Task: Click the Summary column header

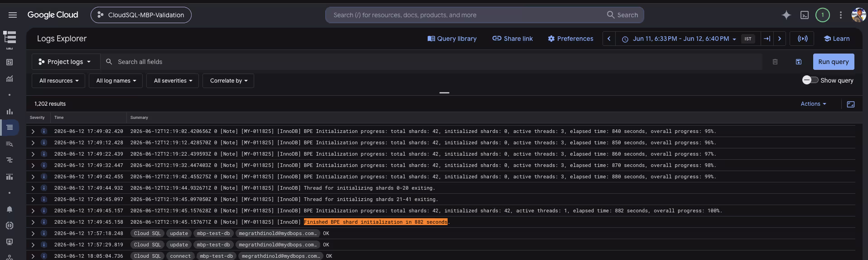Action: (x=139, y=118)
